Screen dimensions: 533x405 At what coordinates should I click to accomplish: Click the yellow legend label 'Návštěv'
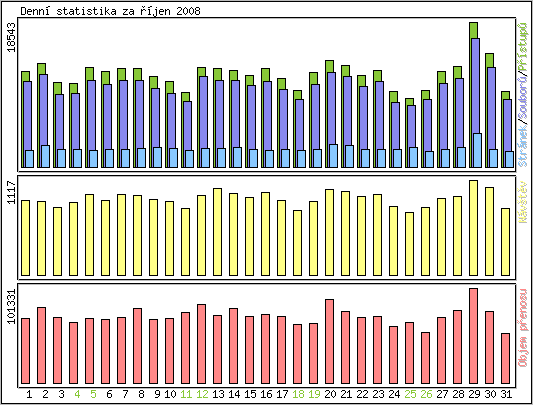523,202
